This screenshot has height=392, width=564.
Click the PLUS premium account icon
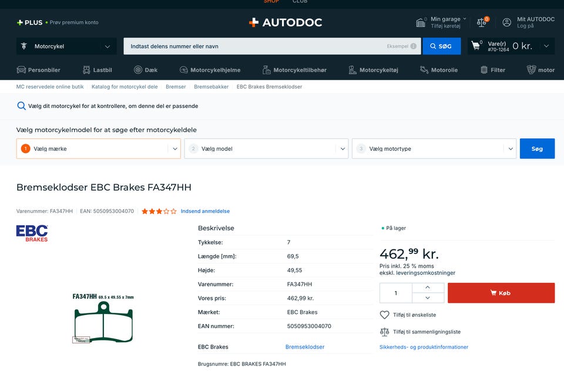click(20, 22)
